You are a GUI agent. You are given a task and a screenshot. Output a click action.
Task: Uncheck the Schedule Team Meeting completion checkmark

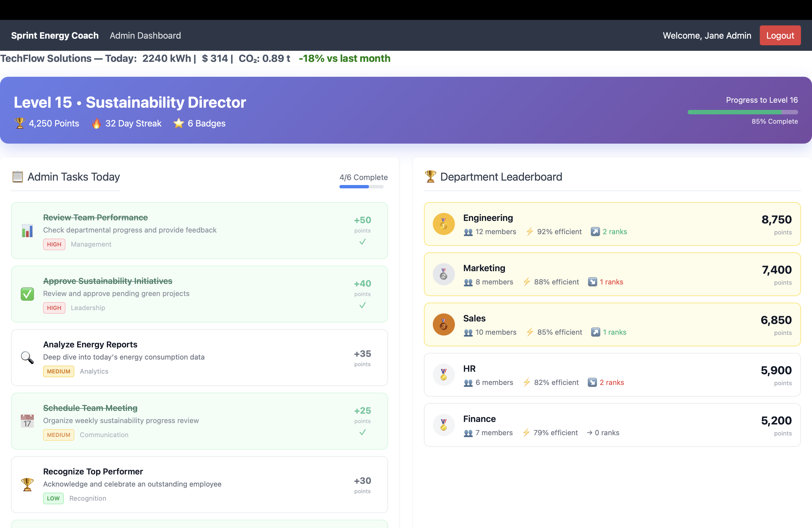click(362, 432)
